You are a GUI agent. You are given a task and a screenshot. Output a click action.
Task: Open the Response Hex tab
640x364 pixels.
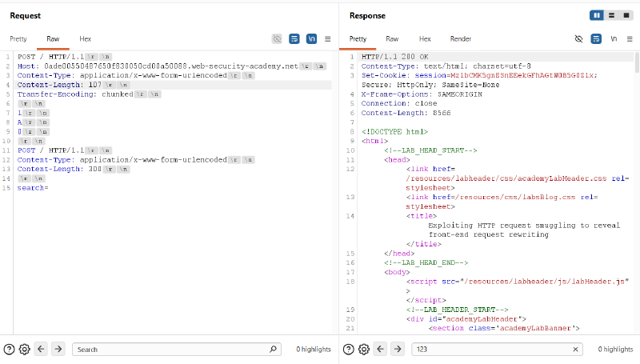tap(425, 38)
